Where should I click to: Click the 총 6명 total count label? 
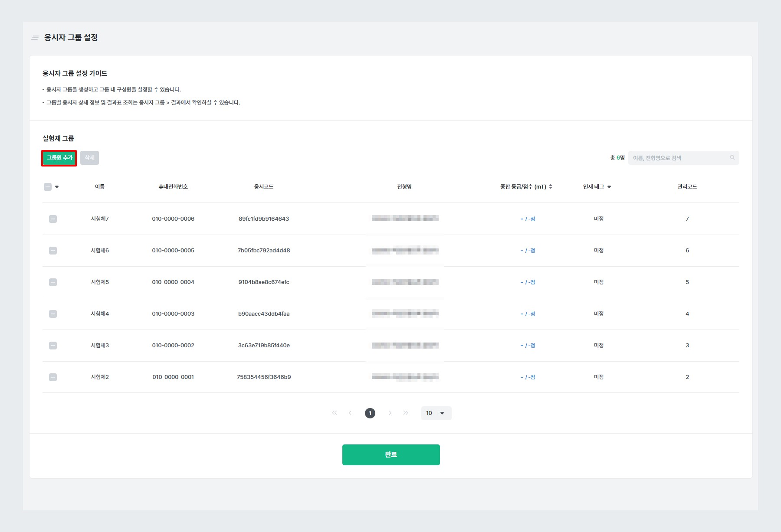pos(617,158)
